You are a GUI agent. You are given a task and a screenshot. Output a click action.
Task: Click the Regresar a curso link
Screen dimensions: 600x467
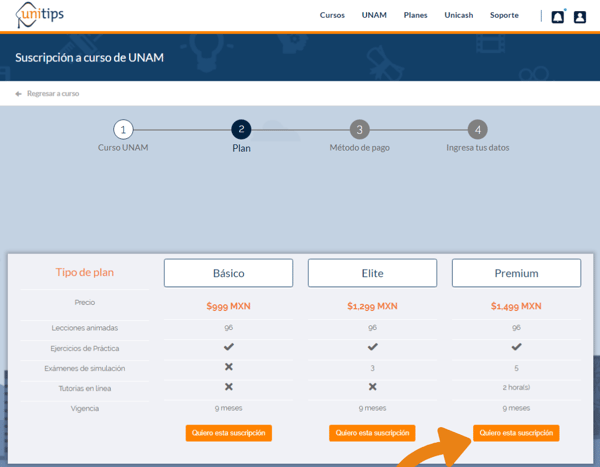click(x=53, y=93)
